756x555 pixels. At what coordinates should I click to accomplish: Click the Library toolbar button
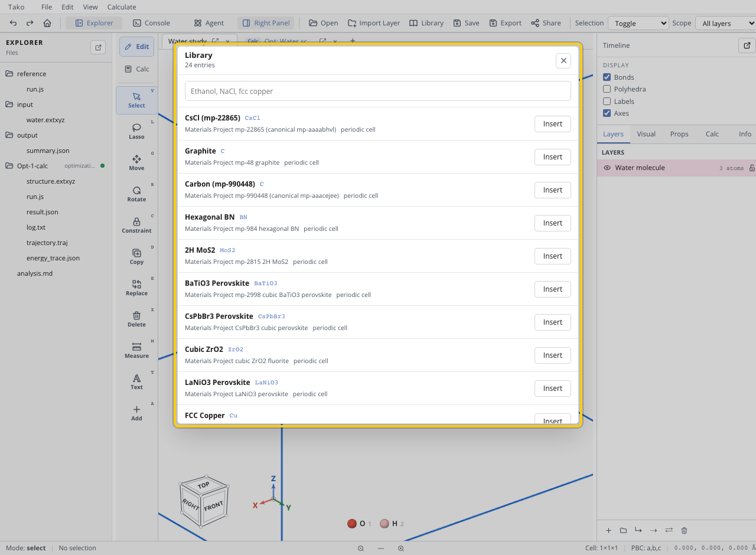click(x=426, y=23)
